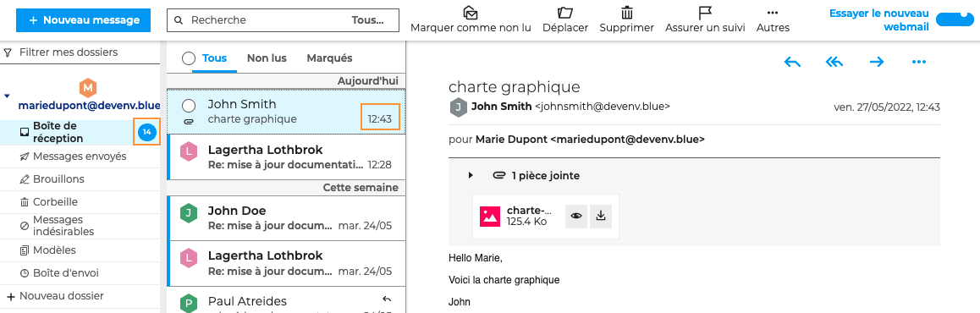The height and width of the screenshot is (313, 980).
Task: Mark the message as unread (Marquer comme non lu)
Action: [471, 20]
